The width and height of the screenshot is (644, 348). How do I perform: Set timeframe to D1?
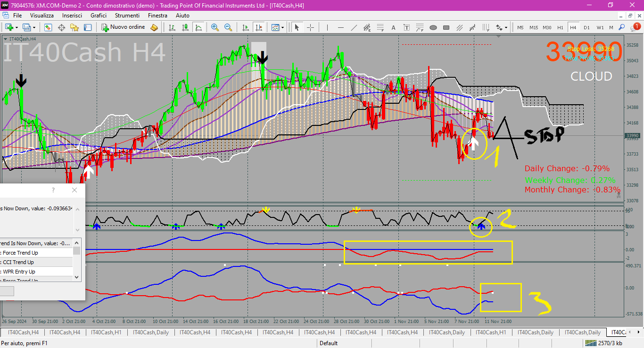(586, 27)
